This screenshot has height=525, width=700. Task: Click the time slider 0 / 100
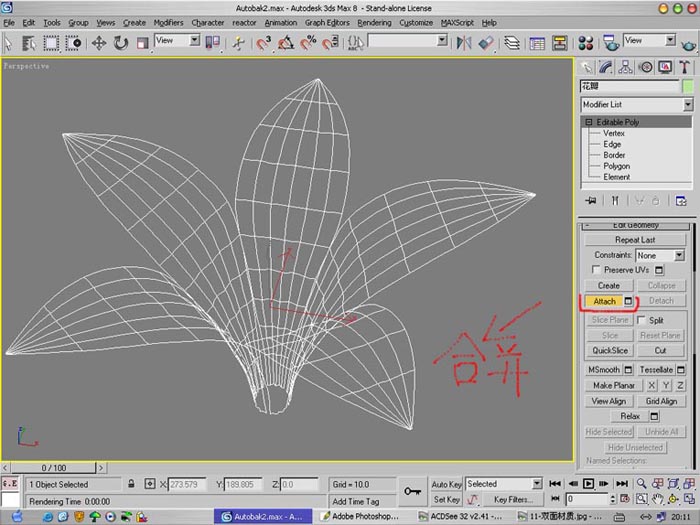(54, 467)
